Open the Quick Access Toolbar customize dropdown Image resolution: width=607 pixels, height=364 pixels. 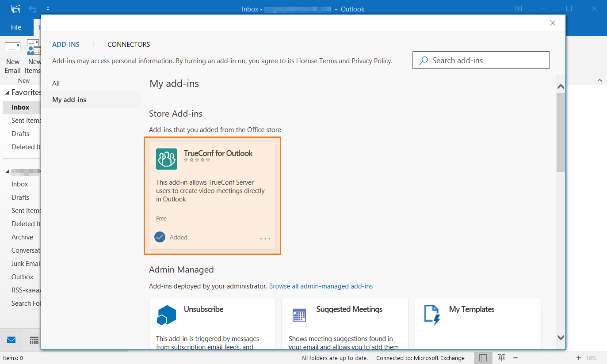pos(48,9)
